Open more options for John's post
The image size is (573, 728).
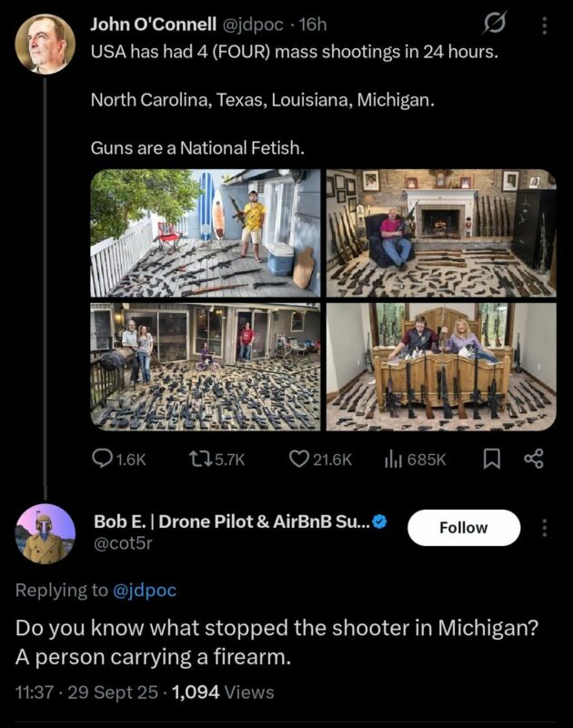tap(545, 25)
